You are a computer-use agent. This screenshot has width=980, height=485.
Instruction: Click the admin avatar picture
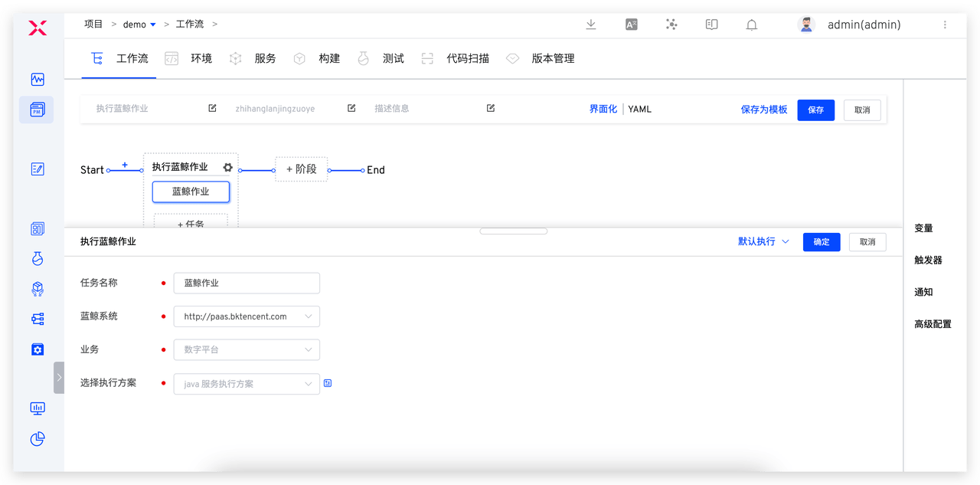[806, 25]
